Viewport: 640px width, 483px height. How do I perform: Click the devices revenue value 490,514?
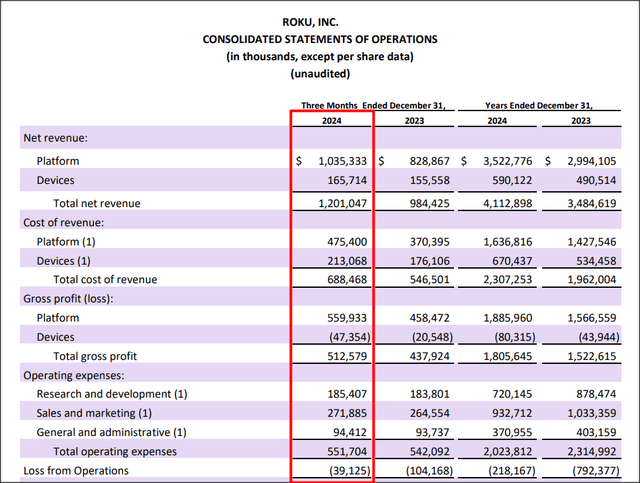[596, 180]
